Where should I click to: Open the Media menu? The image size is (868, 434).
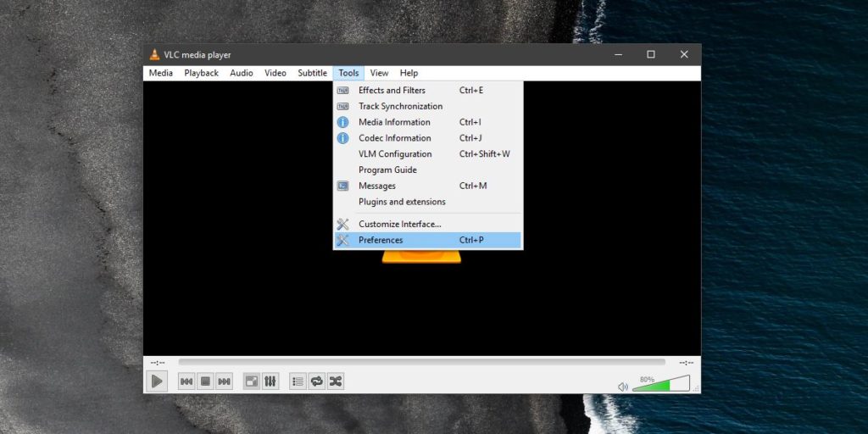(x=161, y=73)
